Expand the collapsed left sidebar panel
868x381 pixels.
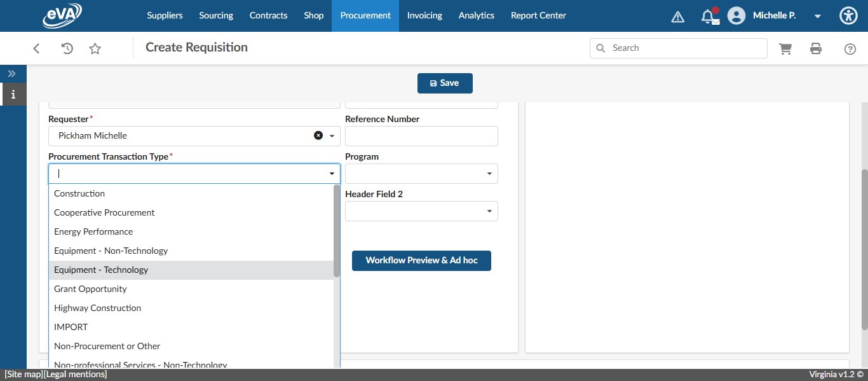11,73
